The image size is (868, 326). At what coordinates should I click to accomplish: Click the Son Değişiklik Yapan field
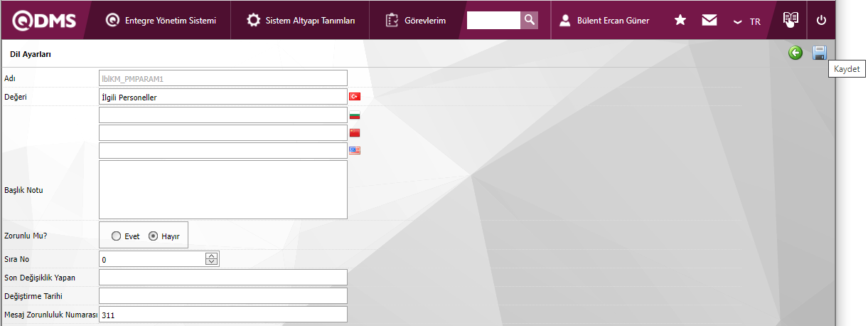point(223,278)
